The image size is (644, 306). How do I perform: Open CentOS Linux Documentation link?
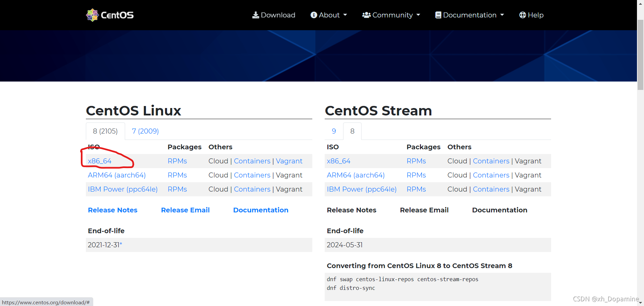pyautogui.click(x=261, y=210)
